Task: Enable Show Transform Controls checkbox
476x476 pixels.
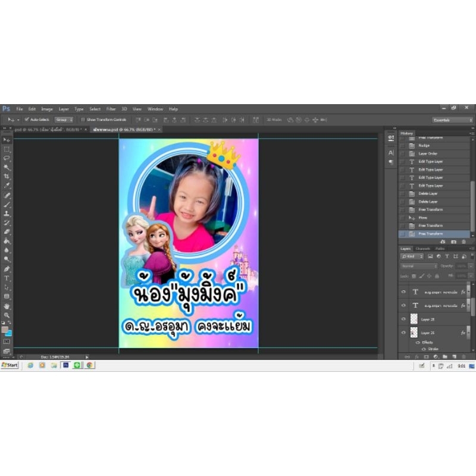Action: point(83,120)
